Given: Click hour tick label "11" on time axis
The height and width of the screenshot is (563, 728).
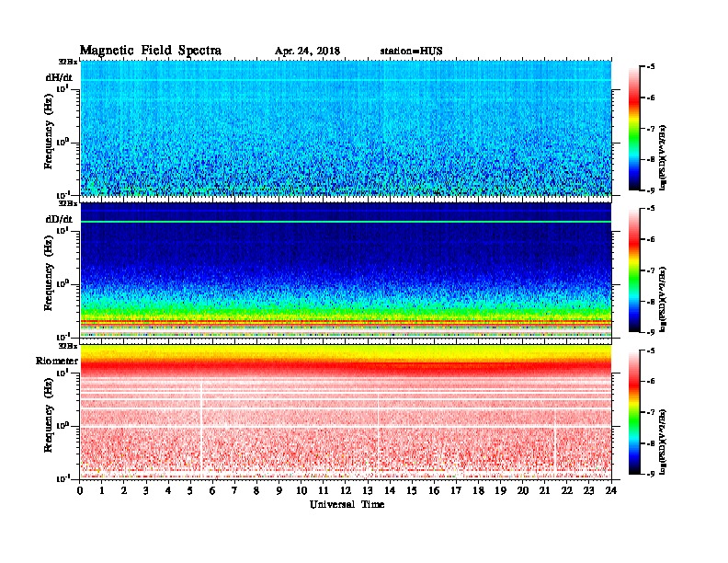Looking at the screenshot, I should tap(324, 490).
